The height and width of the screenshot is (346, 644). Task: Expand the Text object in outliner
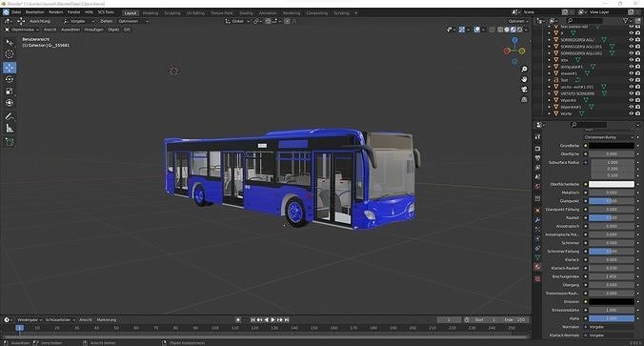(550, 80)
